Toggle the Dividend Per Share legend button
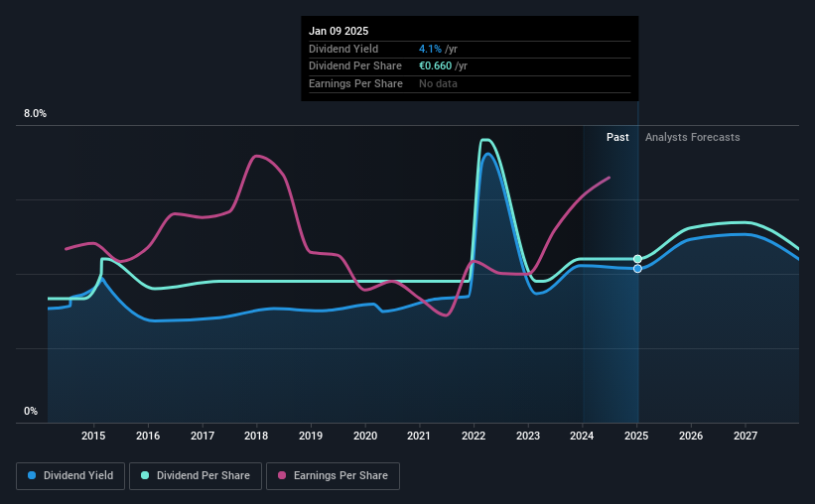Screen dimensions: 815x504 click(x=196, y=476)
